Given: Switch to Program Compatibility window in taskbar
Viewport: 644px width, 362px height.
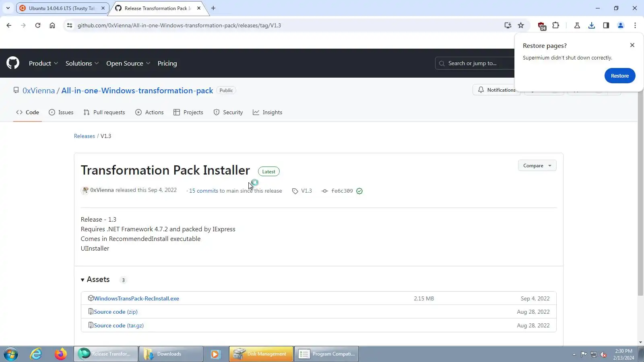Looking at the screenshot, I should [326, 354].
